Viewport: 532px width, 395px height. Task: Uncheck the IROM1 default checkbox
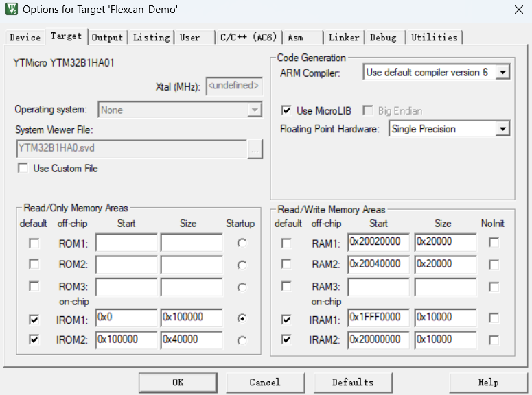pos(34,320)
